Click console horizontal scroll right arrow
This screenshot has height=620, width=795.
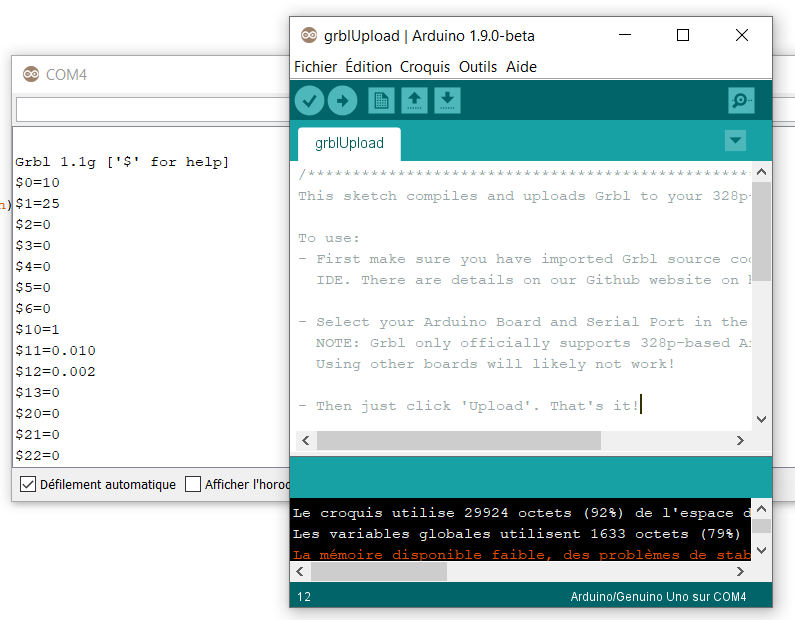point(740,572)
